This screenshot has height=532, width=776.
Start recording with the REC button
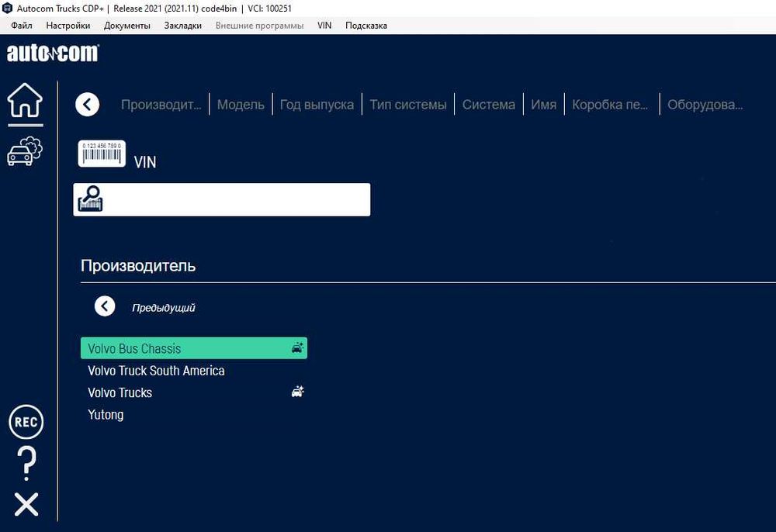click(26, 422)
